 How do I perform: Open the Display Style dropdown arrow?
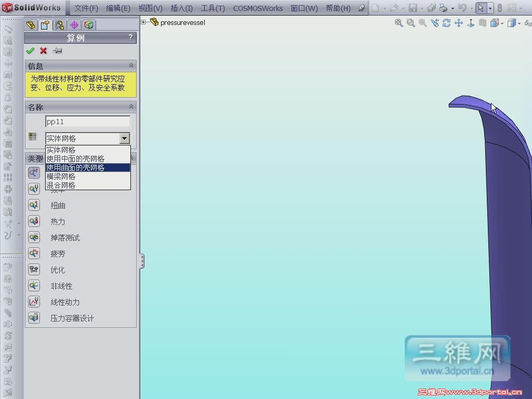(519, 23)
